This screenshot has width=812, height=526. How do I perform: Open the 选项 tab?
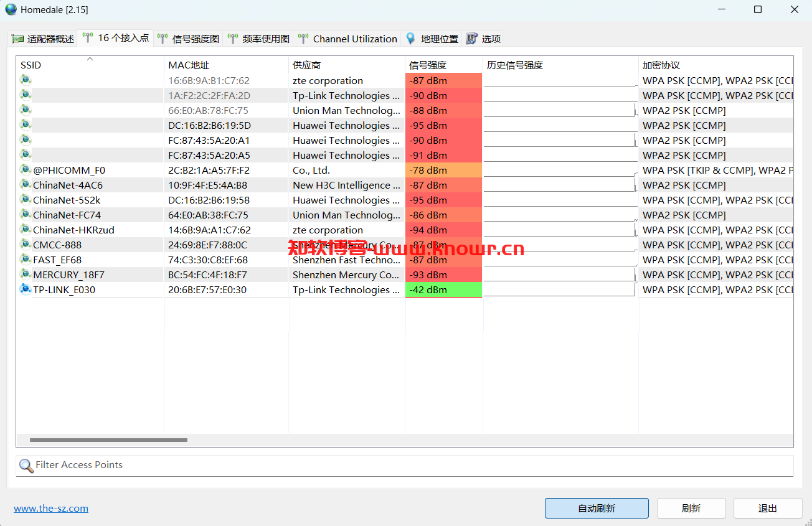[x=483, y=39]
